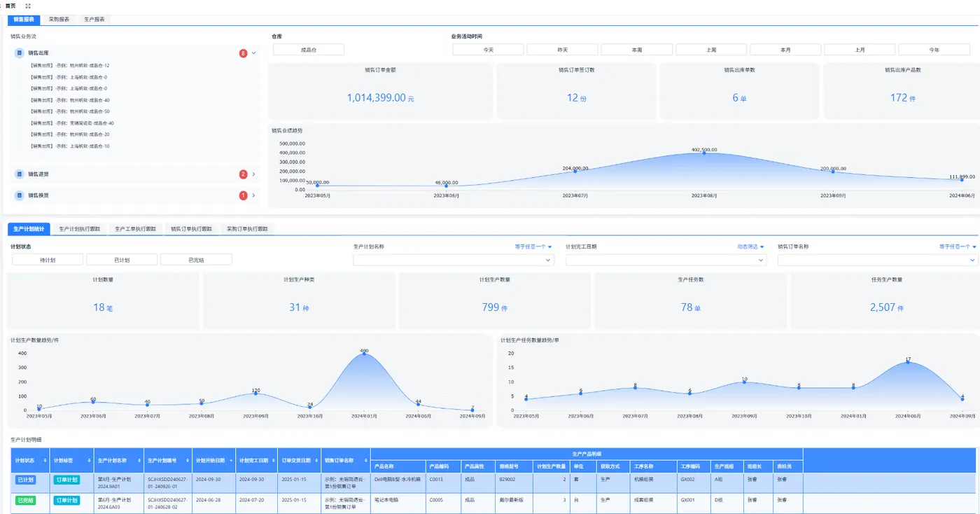Expand the 销售换货 section chevron
Image resolution: width=980 pixels, height=514 pixels.
click(x=253, y=195)
